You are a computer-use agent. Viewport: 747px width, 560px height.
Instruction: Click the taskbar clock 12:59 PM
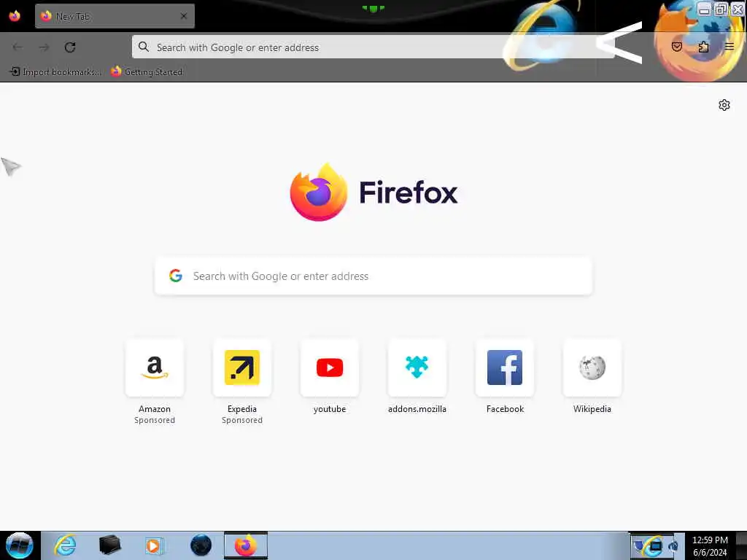[710, 540]
